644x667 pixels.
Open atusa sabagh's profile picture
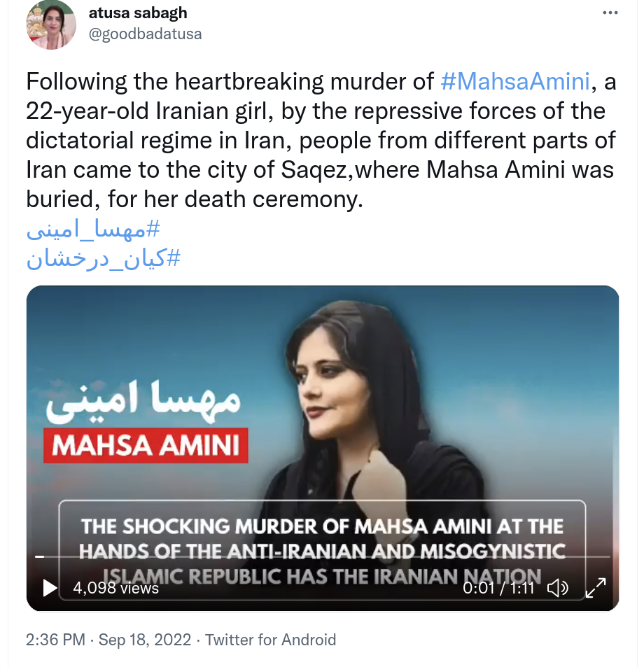(x=51, y=24)
